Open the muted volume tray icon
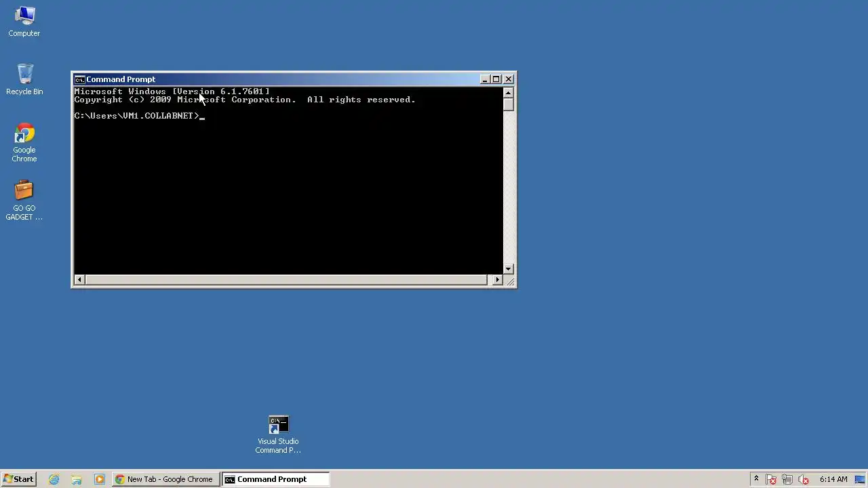 tap(804, 479)
